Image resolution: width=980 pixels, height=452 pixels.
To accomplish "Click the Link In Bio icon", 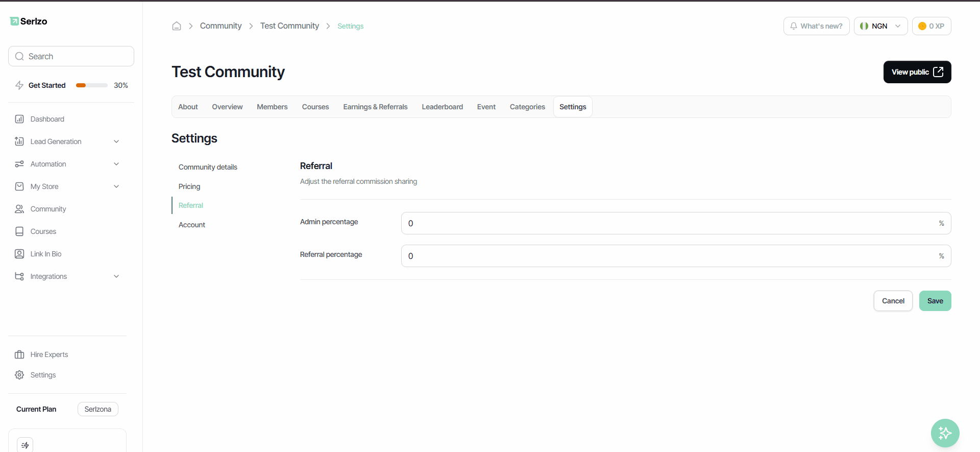I will click(19, 254).
